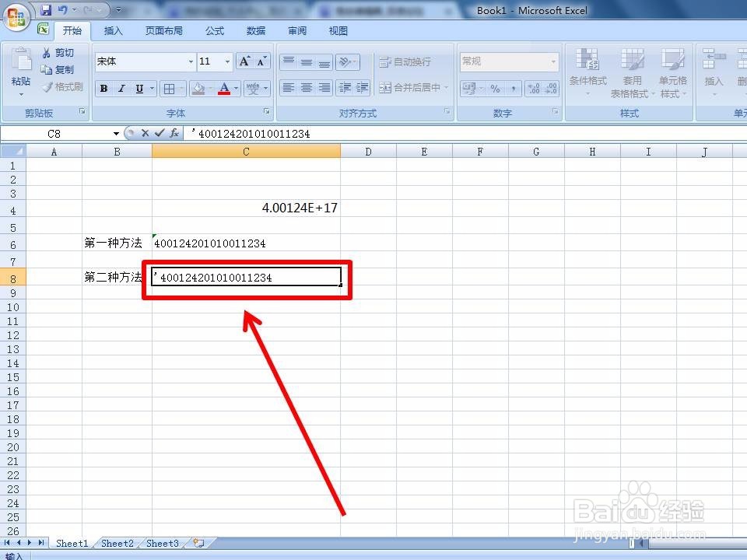Insert new worksheet tab icon
Image resolution: width=747 pixels, height=560 pixels.
pyautogui.click(x=198, y=543)
